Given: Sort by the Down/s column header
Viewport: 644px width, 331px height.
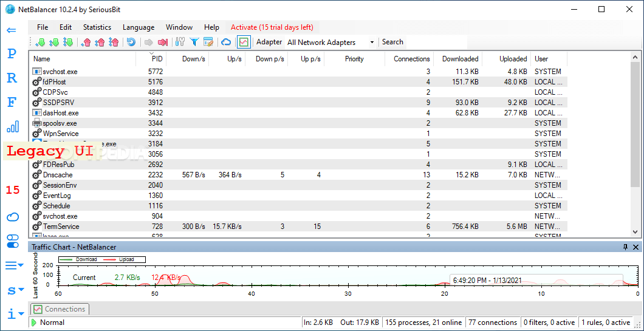Looking at the screenshot, I should 187,59.
